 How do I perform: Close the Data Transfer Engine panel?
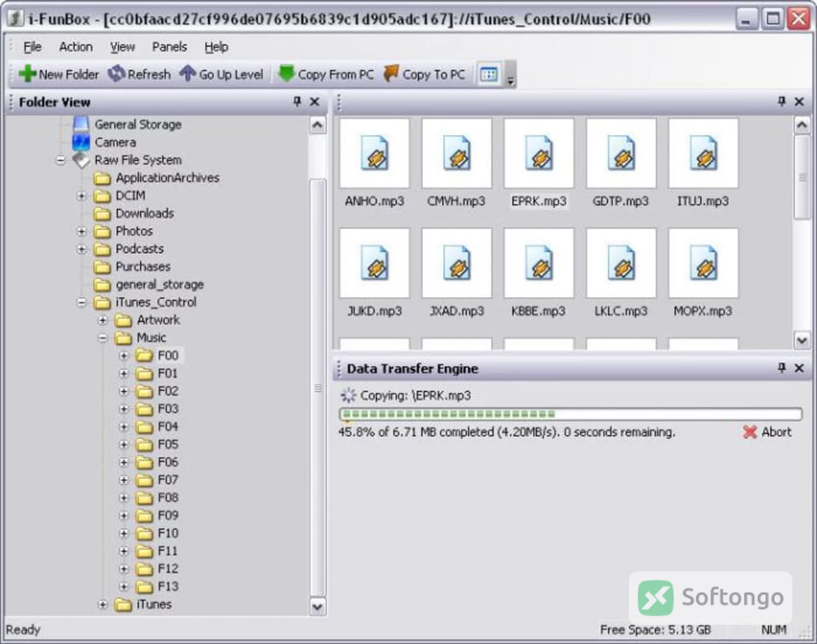coord(799,368)
